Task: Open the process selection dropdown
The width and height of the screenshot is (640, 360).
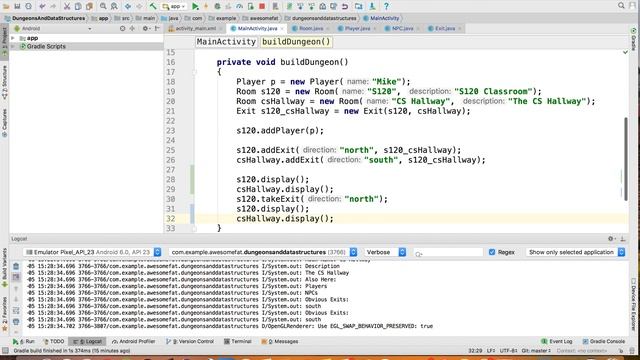Action: click(263, 252)
